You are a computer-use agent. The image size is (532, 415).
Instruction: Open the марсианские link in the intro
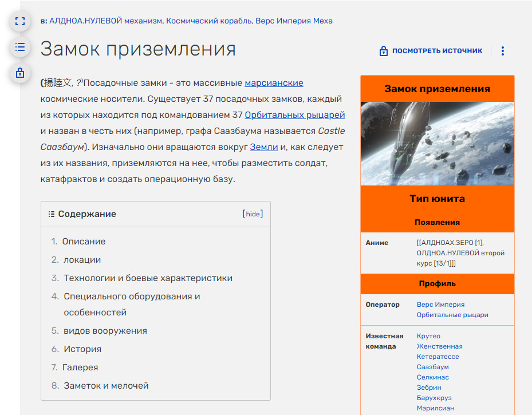274,83
